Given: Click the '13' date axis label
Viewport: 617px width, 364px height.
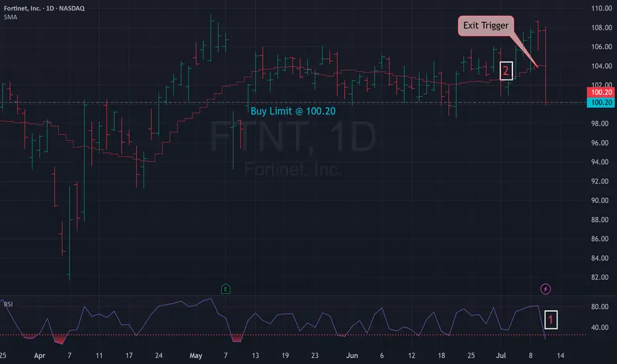Looking at the screenshot, I should [x=256, y=356].
